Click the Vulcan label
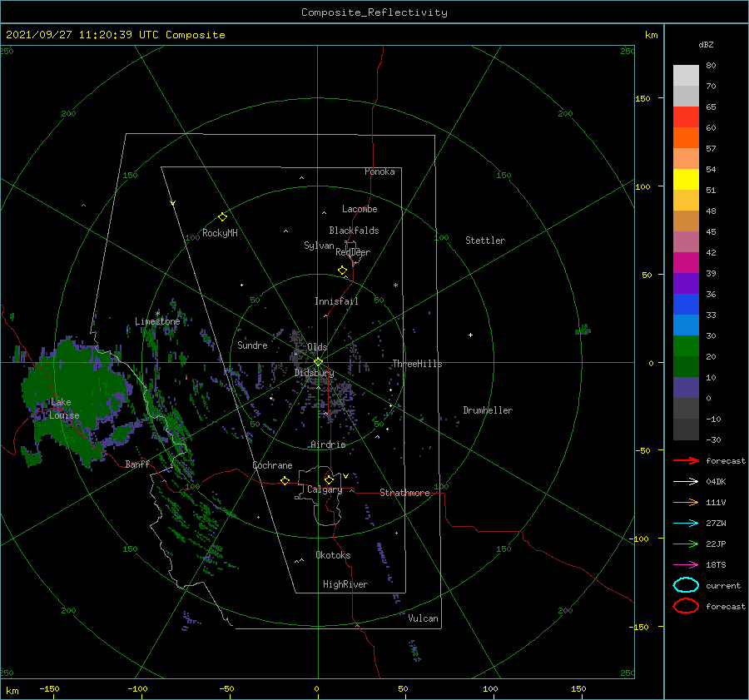 click(423, 618)
